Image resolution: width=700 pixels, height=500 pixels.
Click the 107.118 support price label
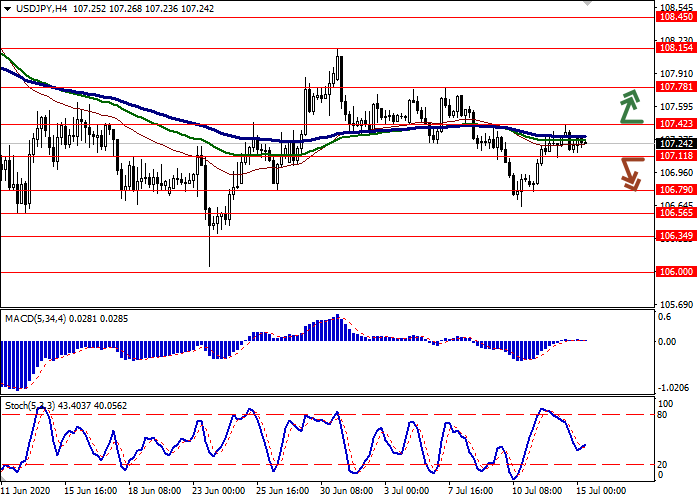pos(677,156)
